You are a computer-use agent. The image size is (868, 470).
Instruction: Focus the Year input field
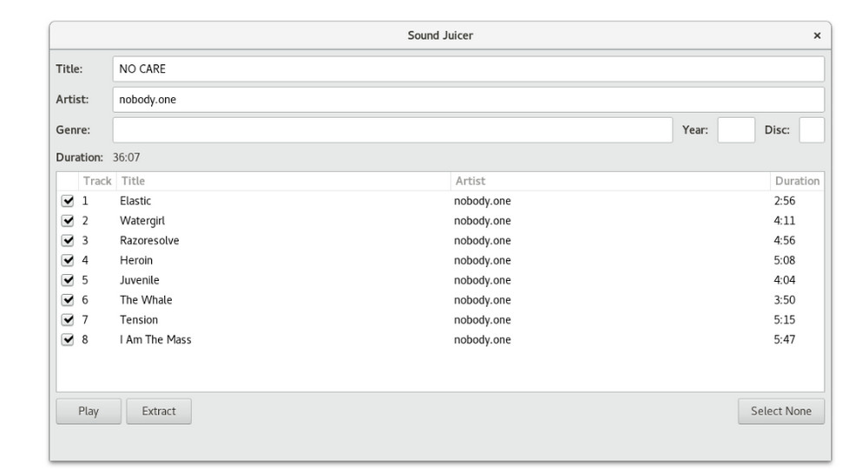pyautogui.click(x=736, y=130)
